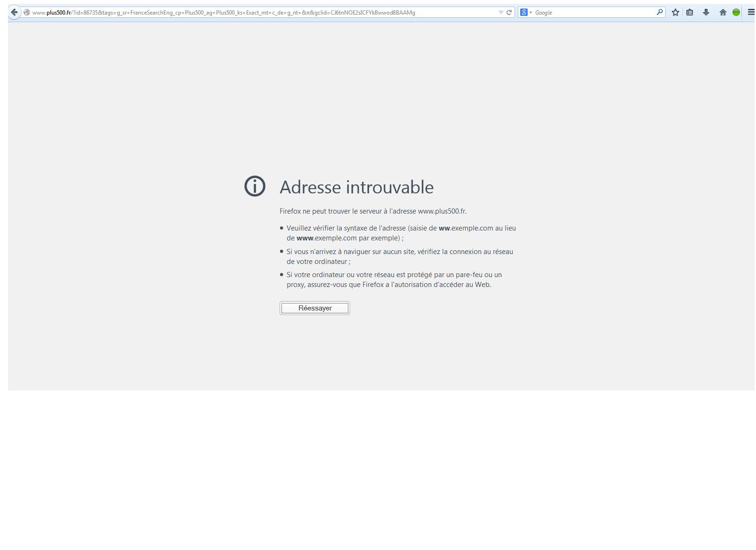Bookmark this page with the star icon
Screen dimensions: 756x550
(676, 13)
